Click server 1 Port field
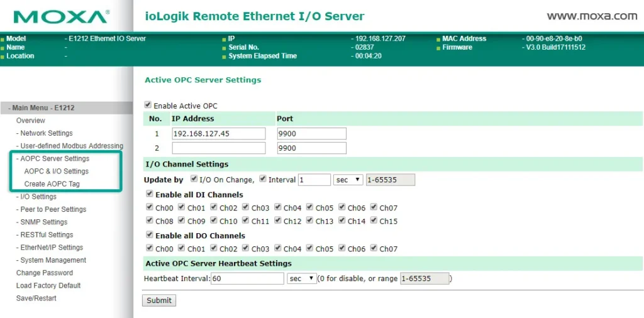 pyautogui.click(x=312, y=134)
